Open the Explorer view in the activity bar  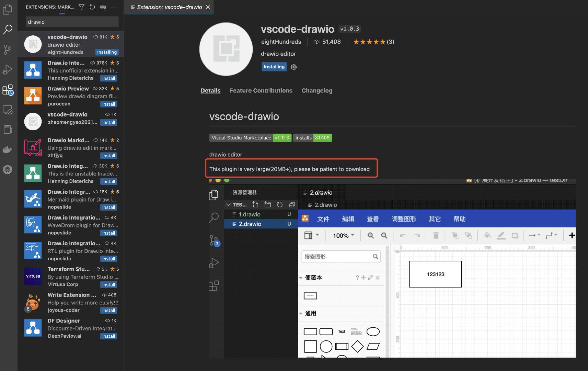coord(8,10)
